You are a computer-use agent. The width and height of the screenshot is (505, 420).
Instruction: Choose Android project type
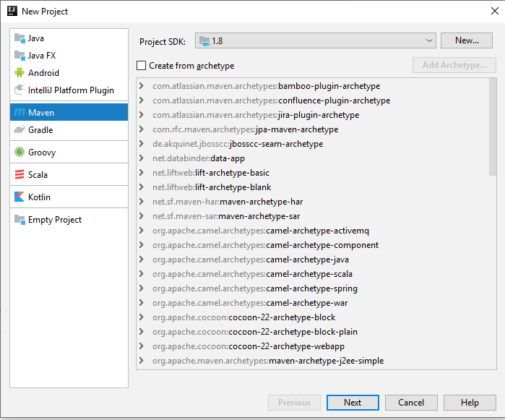point(69,73)
